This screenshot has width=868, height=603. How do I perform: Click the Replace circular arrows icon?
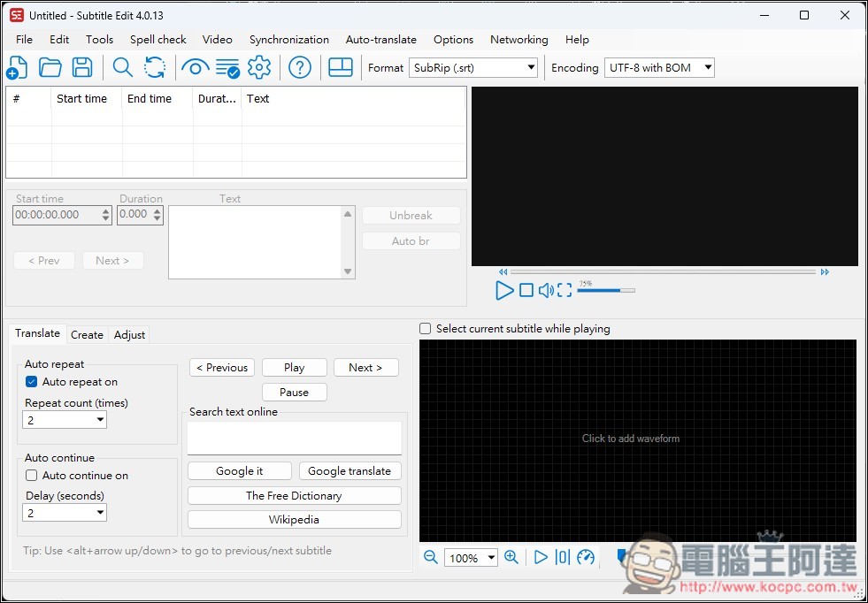tap(155, 67)
